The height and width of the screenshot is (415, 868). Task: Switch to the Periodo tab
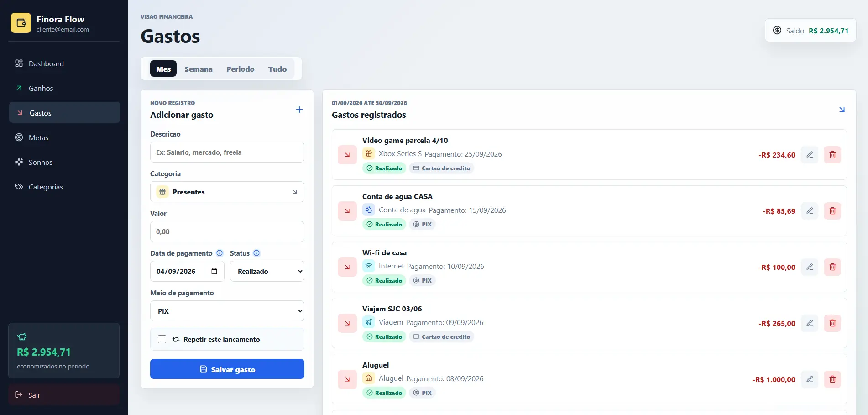coord(241,69)
